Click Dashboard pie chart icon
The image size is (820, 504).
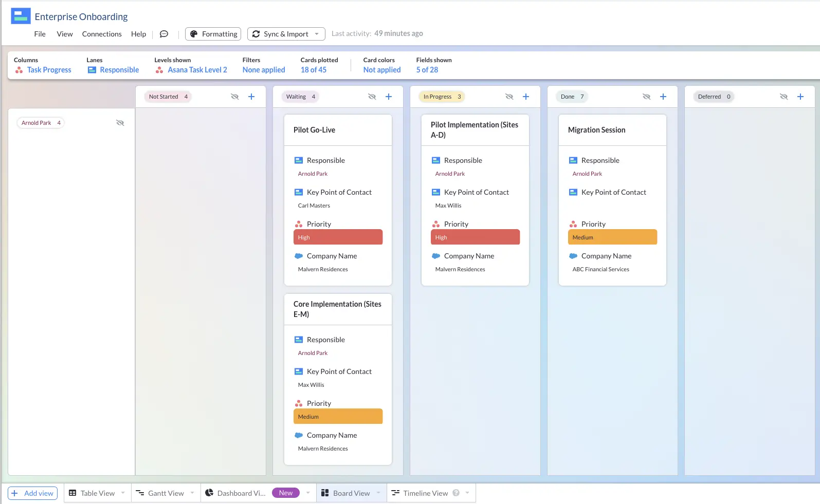[209, 493]
